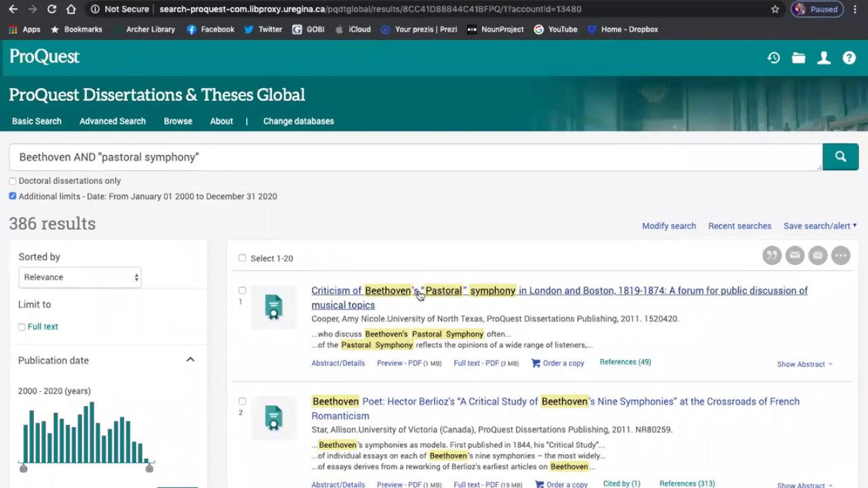Screen dimensions: 868x488
Task: Open the Chrome three-dot menu
Action: [855, 9]
